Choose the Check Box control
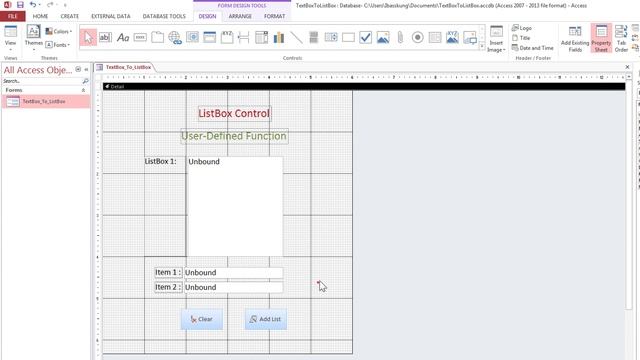 (x=366, y=38)
